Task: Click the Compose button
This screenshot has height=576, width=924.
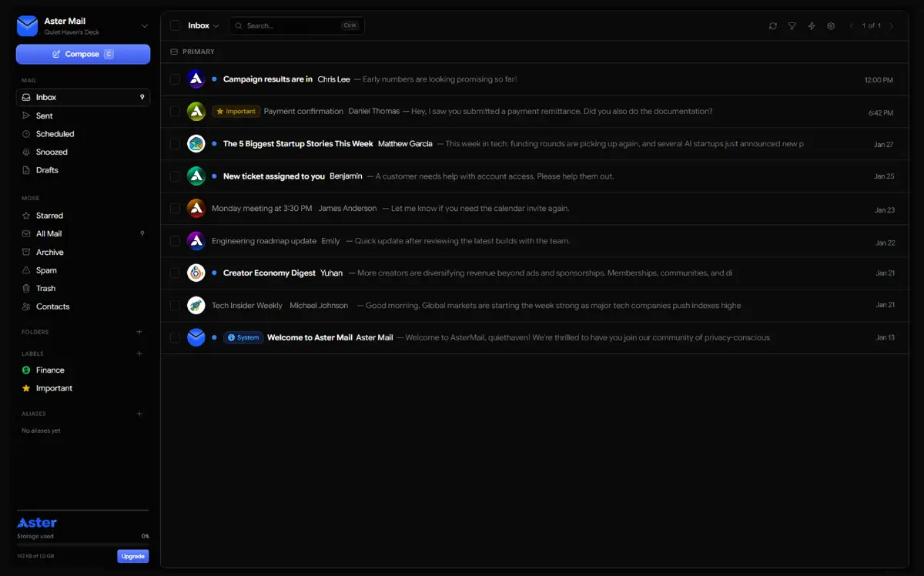Action: 83,55
